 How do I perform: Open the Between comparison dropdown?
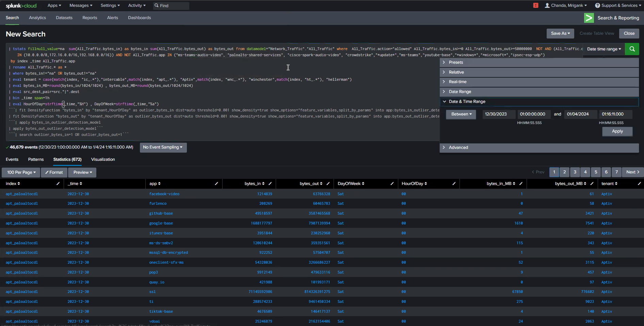461,114
